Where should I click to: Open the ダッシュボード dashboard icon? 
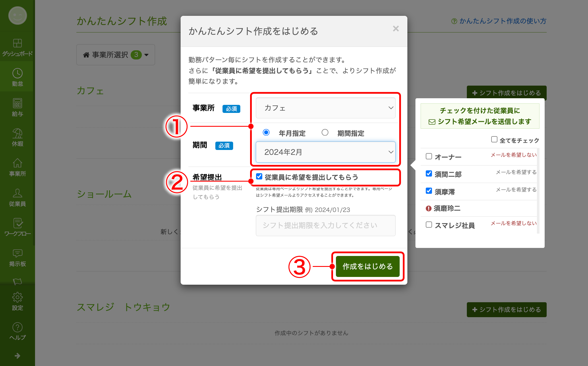17,43
